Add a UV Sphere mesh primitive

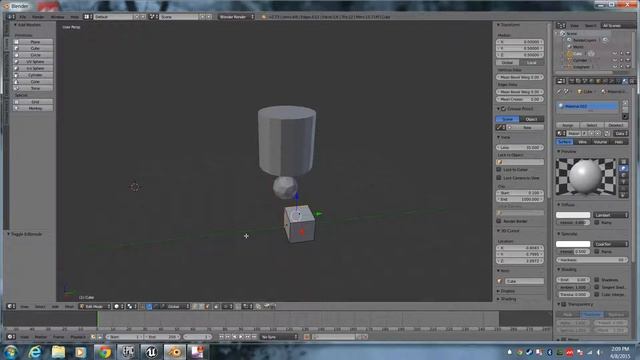(x=33, y=62)
